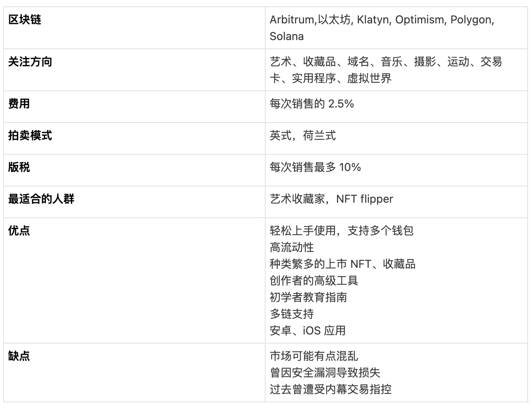Click the 优点 row header
The width and height of the screenshot is (532, 411).
point(19,231)
